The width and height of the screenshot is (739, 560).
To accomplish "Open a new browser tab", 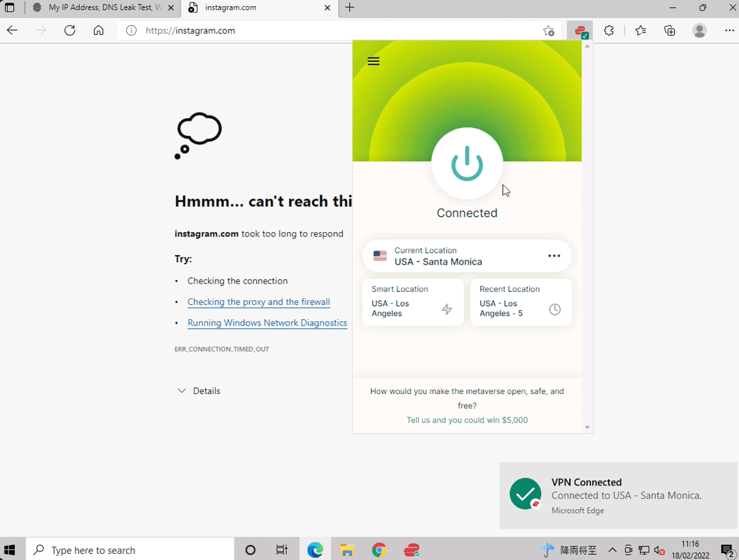I will pos(350,8).
